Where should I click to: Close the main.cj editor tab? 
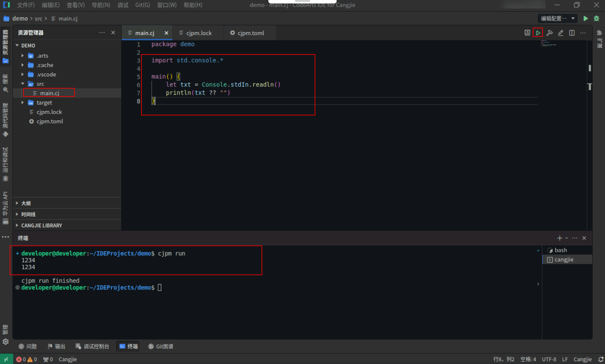click(x=166, y=33)
